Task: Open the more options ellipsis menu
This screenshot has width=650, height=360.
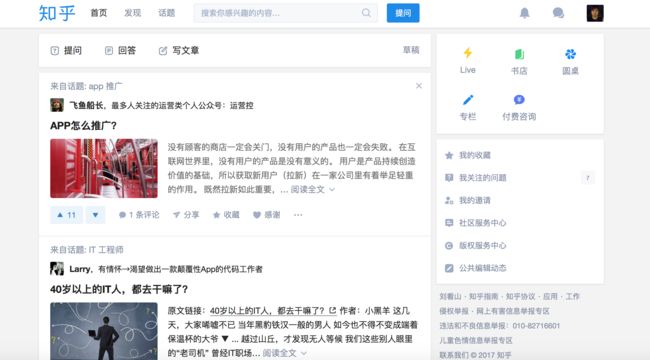Action: 298,215
